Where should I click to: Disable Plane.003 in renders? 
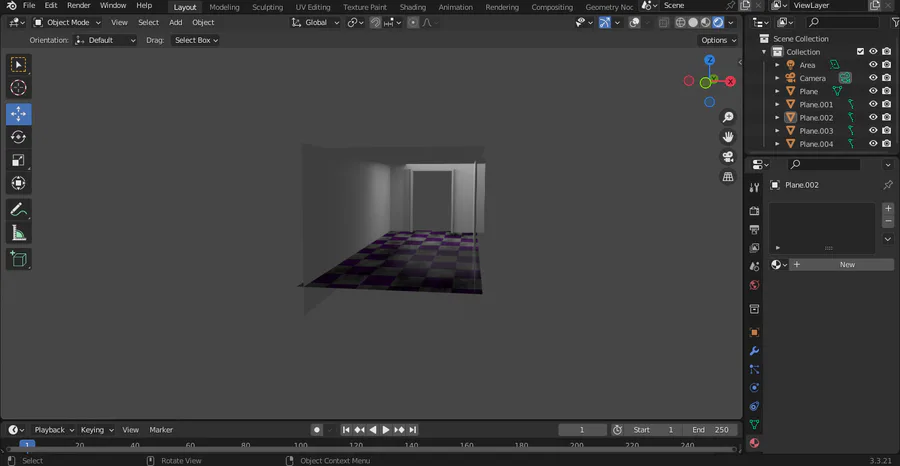pos(887,131)
